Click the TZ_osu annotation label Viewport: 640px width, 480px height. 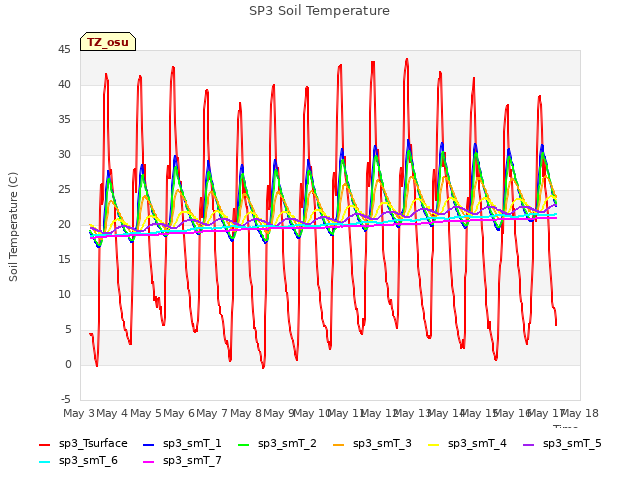[x=108, y=42]
